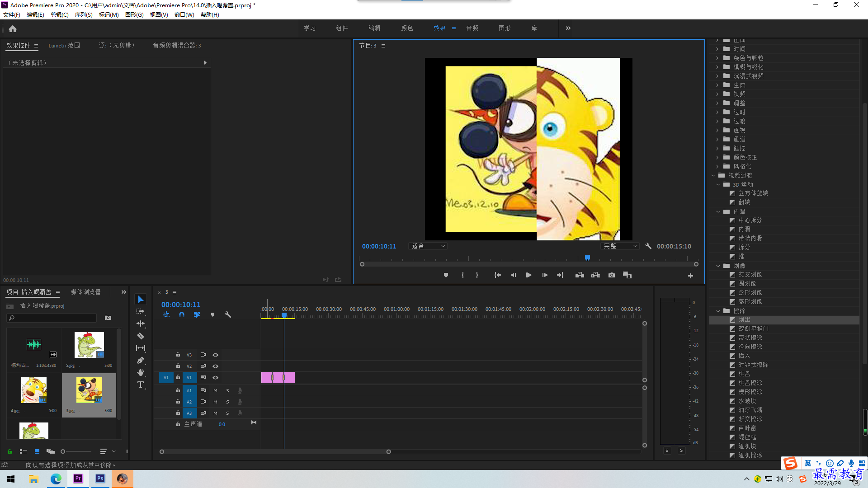Select the Type tool

click(x=141, y=385)
